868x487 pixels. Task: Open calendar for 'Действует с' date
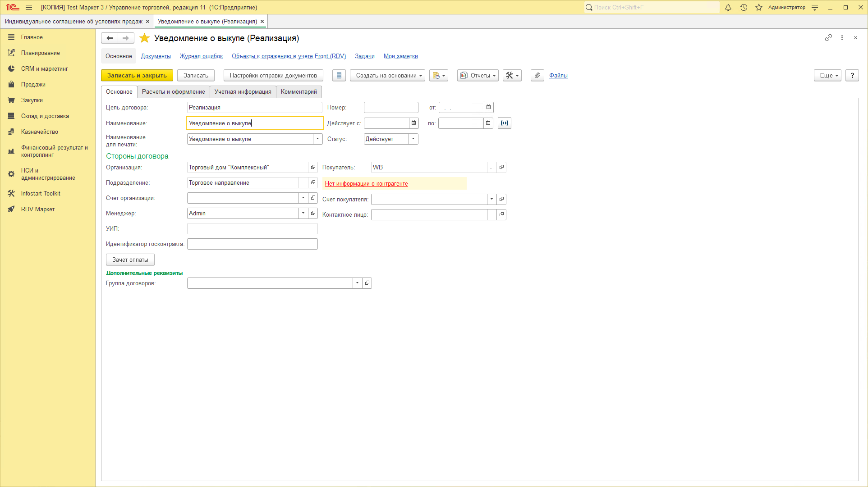point(413,123)
